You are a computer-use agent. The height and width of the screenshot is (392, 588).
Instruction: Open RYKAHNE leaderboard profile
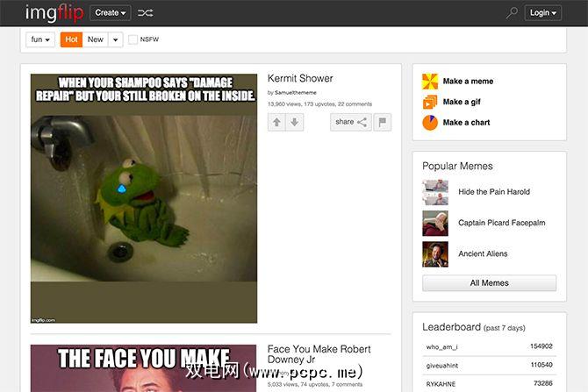coord(441,384)
